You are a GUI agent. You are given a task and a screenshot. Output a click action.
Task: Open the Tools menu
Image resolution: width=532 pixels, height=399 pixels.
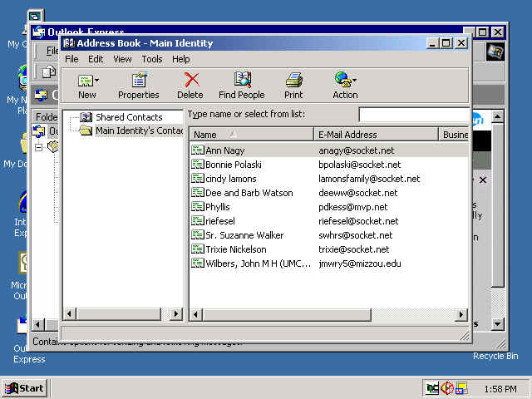pyautogui.click(x=152, y=59)
